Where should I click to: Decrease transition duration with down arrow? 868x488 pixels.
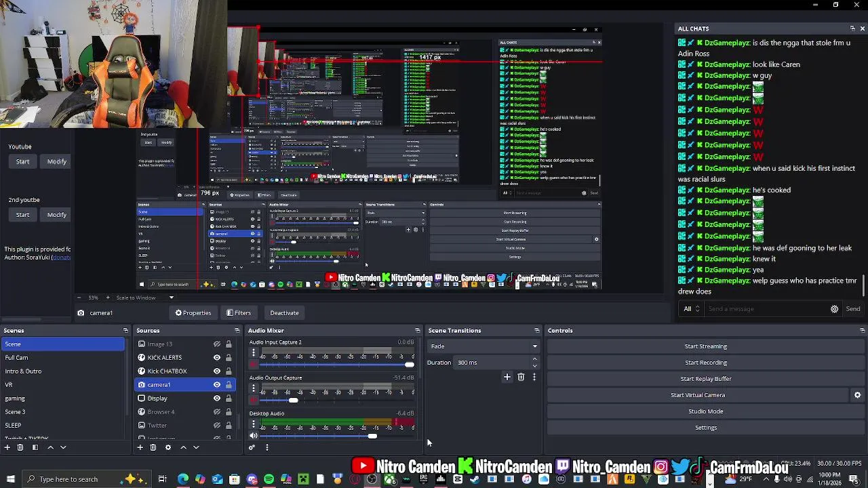[535, 366]
